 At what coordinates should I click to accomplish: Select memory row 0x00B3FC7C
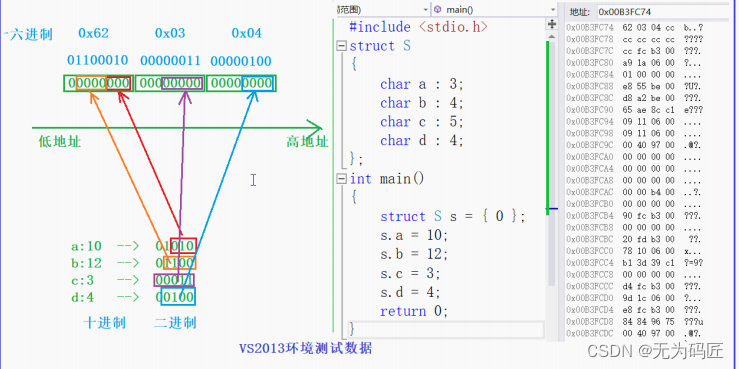tap(635, 51)
